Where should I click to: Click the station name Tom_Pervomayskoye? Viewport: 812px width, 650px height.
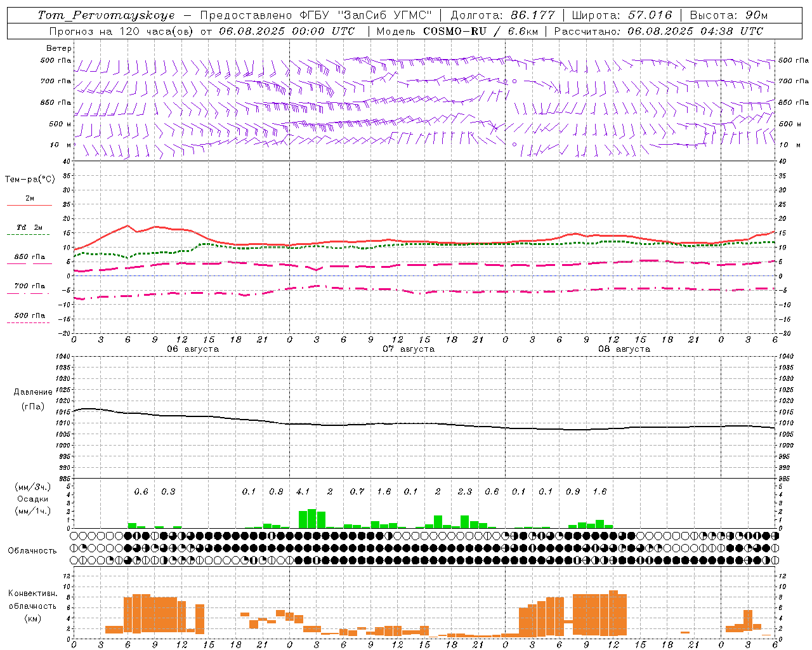106,15
